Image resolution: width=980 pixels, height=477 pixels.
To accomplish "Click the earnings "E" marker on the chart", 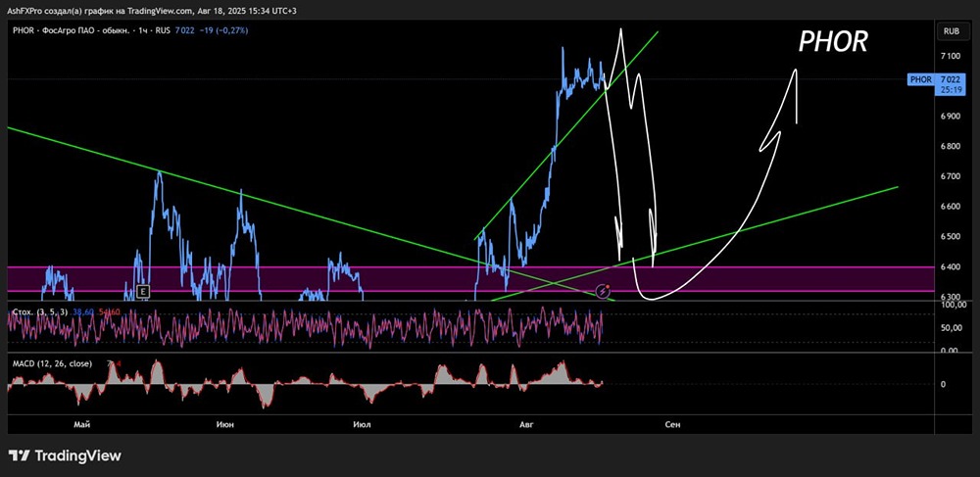I will pos(144,291).
